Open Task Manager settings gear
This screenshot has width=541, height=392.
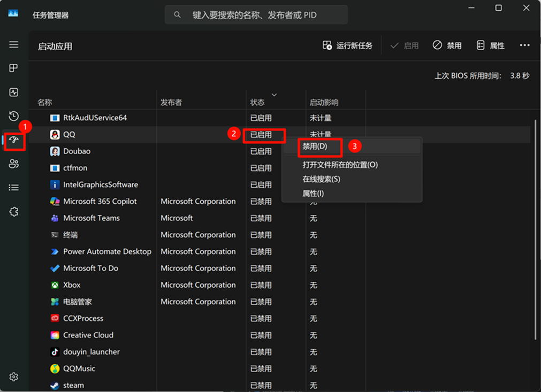coord(14,377)
